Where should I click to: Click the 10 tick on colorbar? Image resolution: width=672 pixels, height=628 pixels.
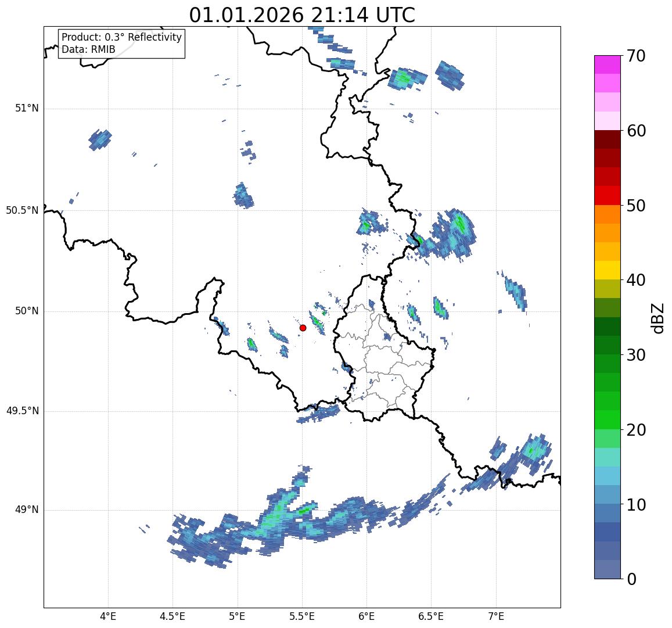coord(636,504)
